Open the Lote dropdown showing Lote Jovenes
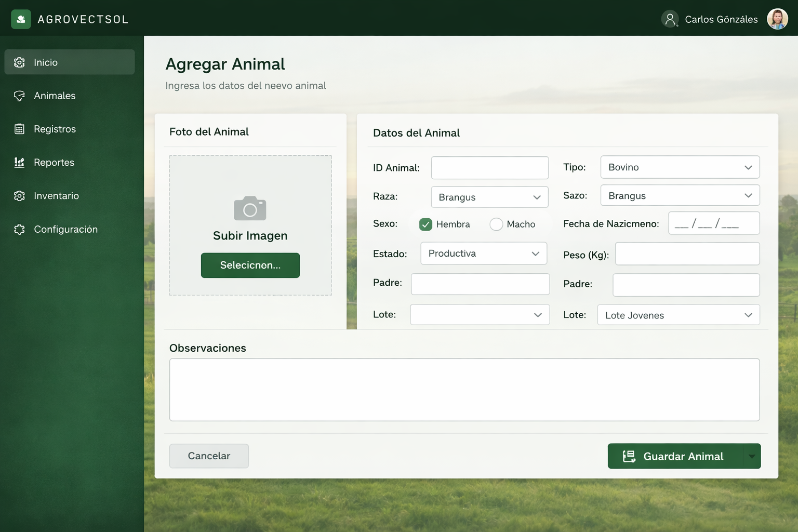Screen dimensions: 798x532 [x=679, y=315]
